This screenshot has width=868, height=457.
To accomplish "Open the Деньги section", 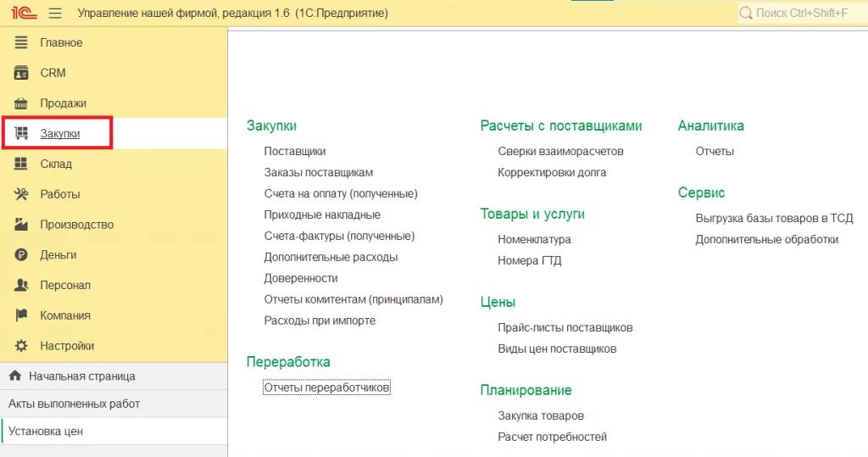I will (x=114, y=255).
